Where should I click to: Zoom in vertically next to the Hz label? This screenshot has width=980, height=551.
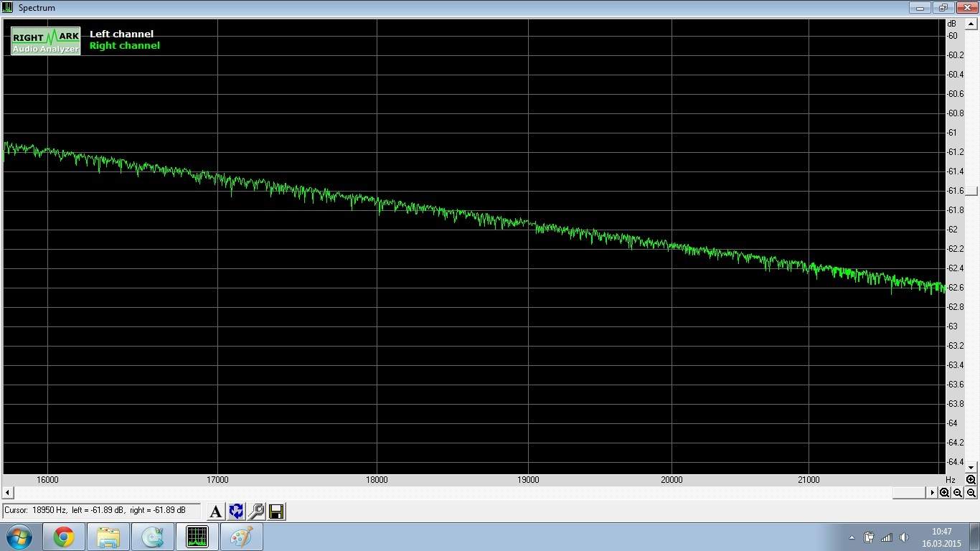click(971, 480)
